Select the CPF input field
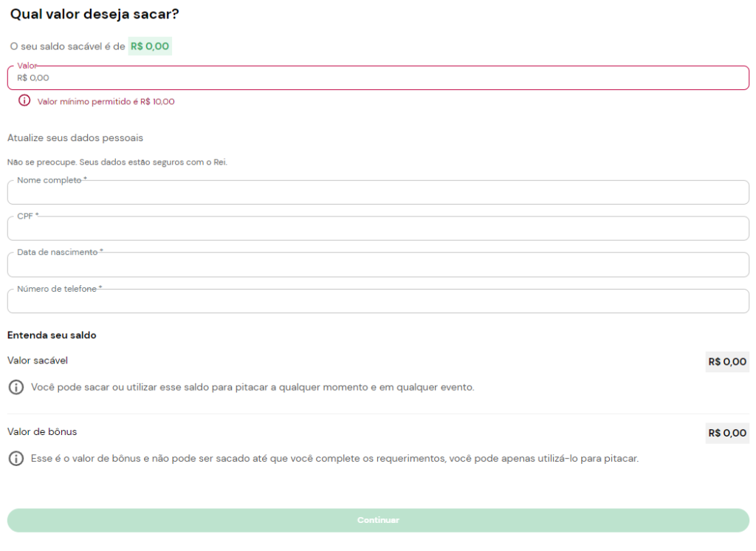This screenshot has width=756, height=551. click(x=378, y=229)
